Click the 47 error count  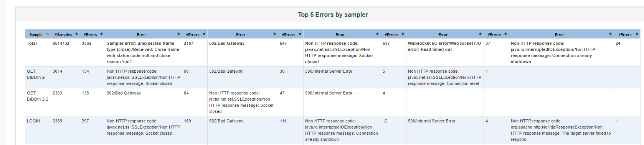(282, 93)
